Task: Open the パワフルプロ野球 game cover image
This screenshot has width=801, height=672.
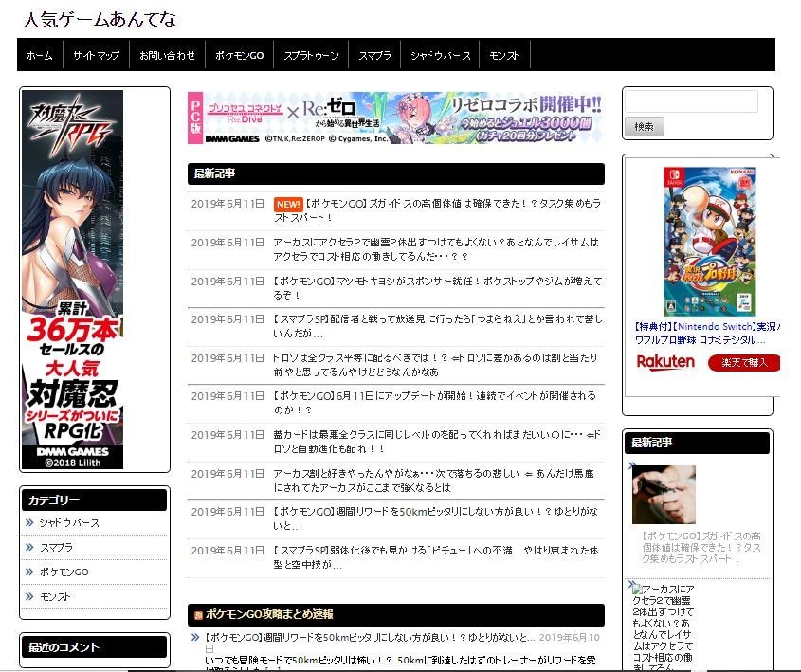Action: click(709, 241)
